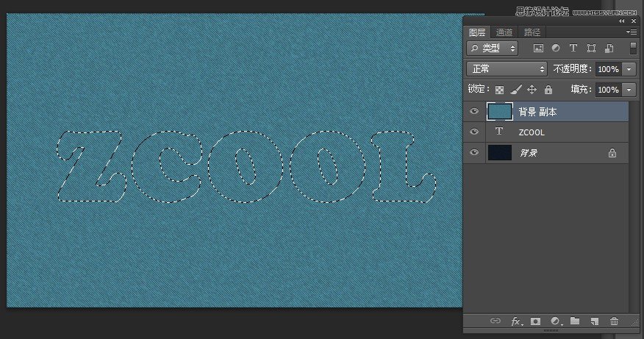
Task: Select the 背景 layer name
Action: (529, 153)
